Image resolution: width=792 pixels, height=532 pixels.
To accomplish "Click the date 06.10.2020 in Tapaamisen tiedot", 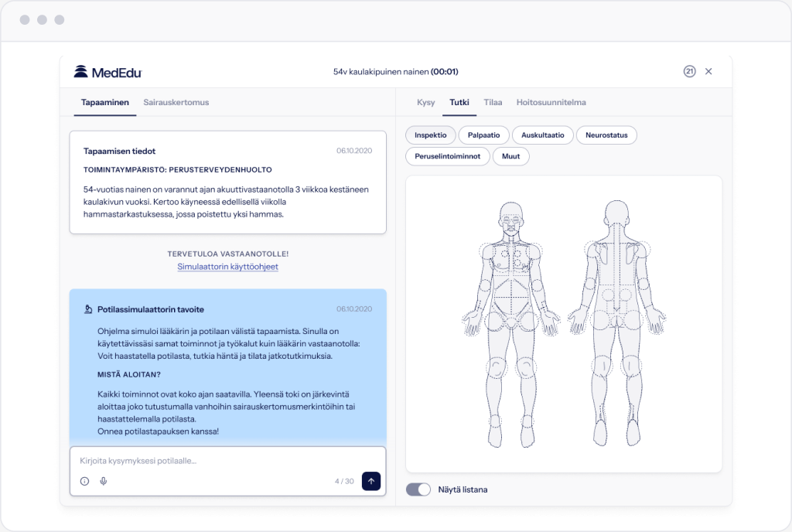I will [x=354, y=151].
